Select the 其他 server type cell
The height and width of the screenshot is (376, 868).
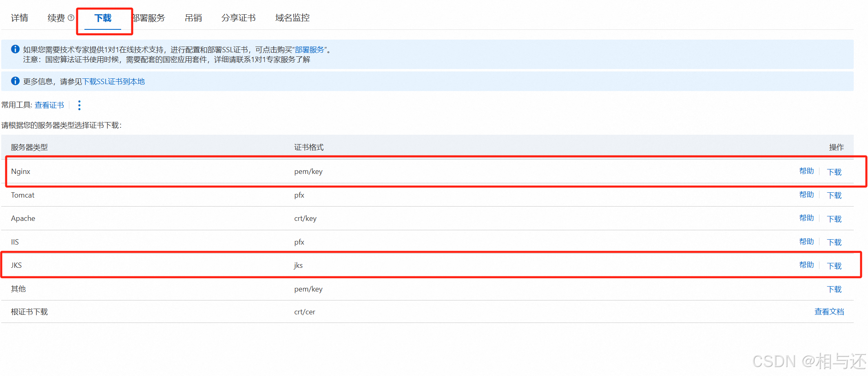coord(18,289)
